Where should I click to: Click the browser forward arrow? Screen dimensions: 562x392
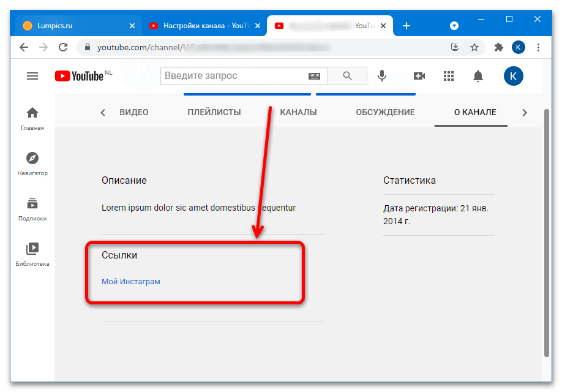coord(43,47)
